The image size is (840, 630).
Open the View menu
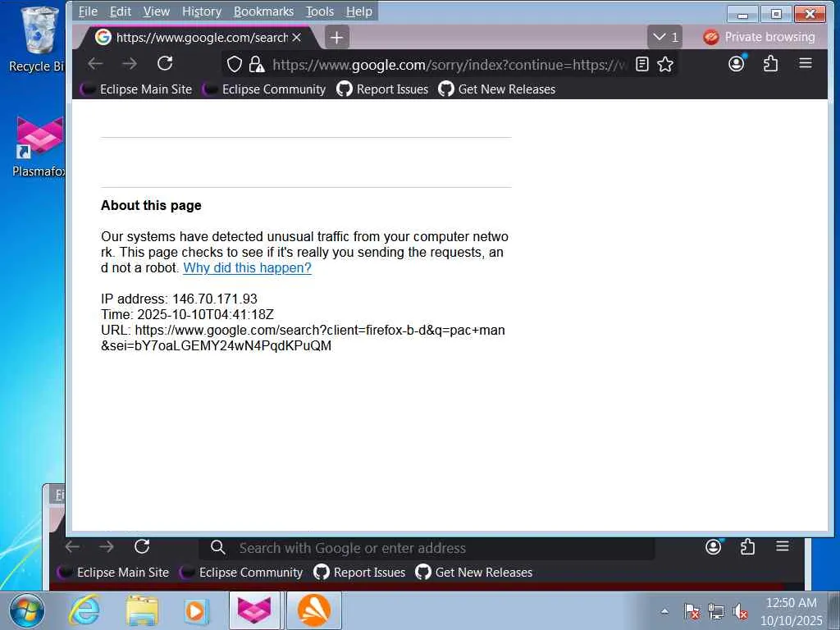[156, 11]
